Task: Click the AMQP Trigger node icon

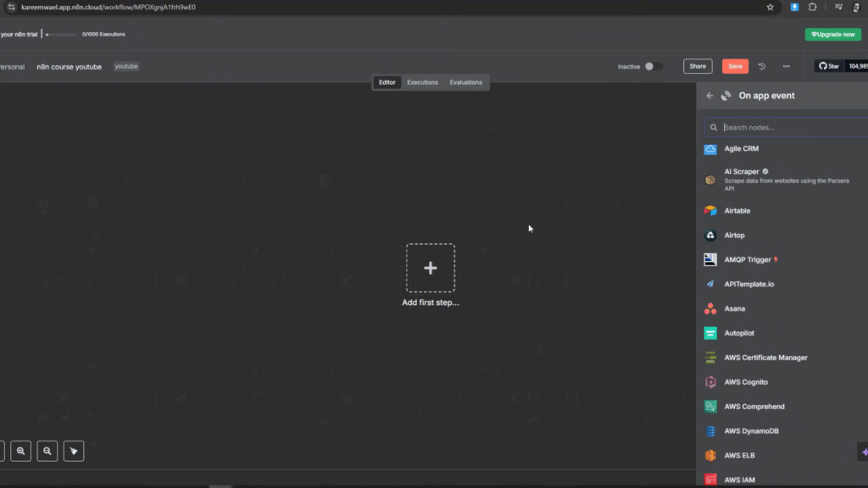Action: click(710, 259)
